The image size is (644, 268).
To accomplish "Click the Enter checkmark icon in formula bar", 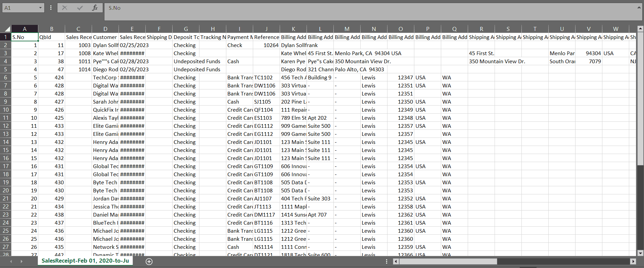I will [x=80, y=8].
